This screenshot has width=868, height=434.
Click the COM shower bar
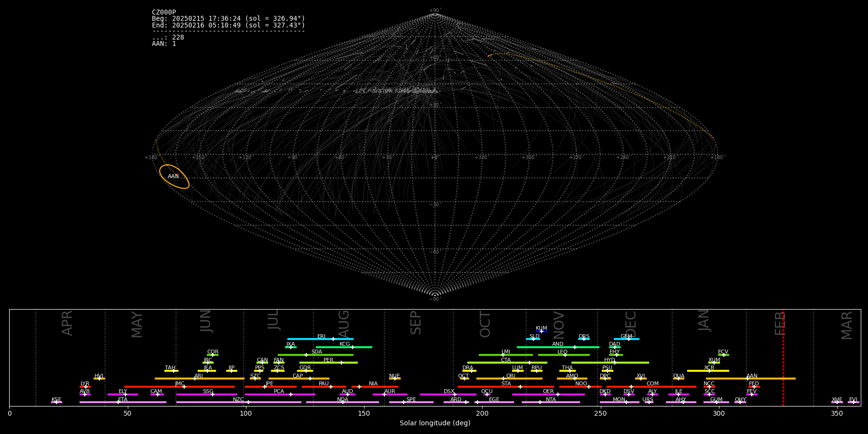point(651,387)
